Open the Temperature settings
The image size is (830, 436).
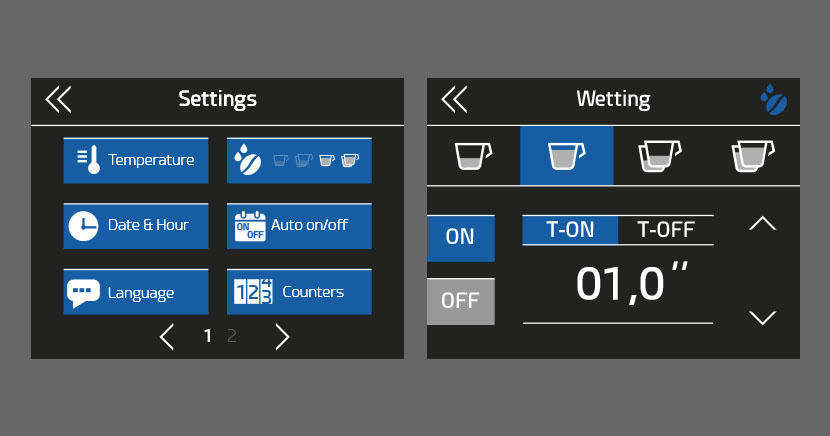[x=136, y=160]
